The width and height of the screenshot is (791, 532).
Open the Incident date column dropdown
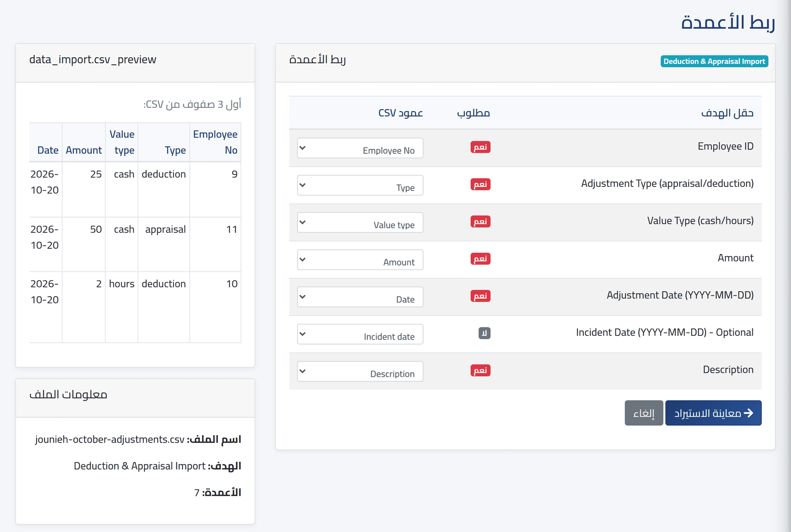tap(360, 334)
